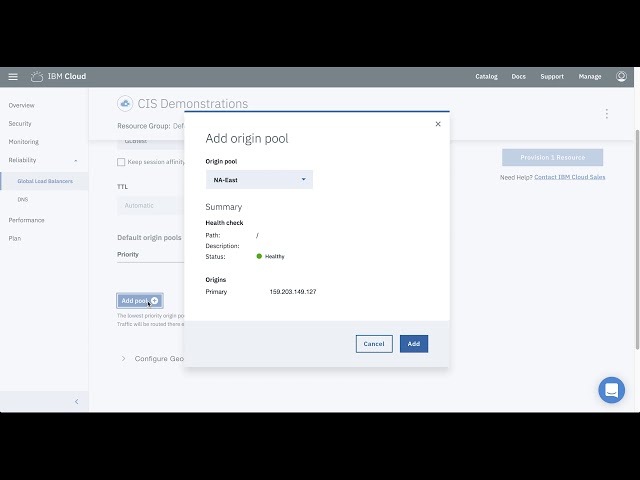Open Performance in sidebar
This screenshot has width=640, height=480.
(27, 220)
